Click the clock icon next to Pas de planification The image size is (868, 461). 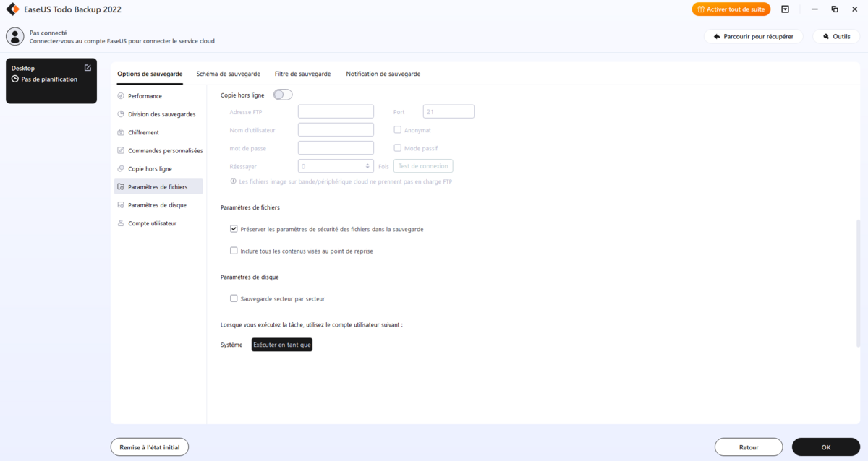15,79
